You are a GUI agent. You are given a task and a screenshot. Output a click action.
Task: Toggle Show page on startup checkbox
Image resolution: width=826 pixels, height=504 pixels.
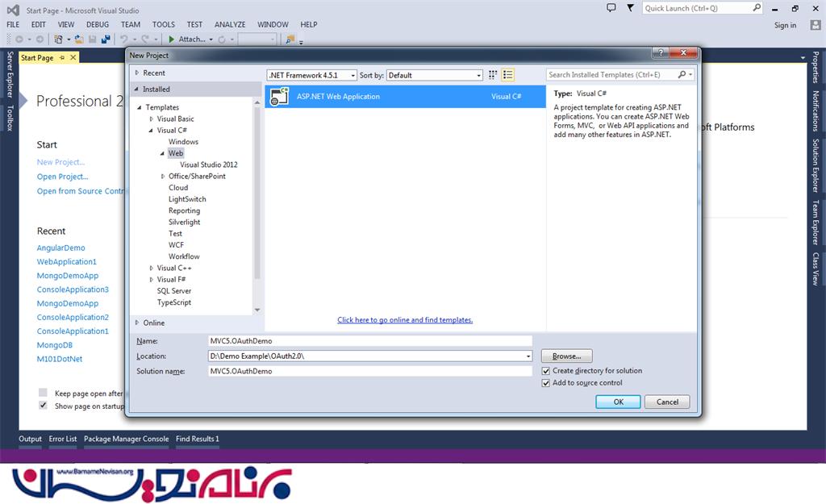point(44,406)
